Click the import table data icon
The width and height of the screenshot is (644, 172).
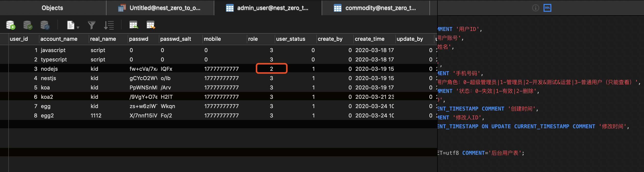[134, 25]
